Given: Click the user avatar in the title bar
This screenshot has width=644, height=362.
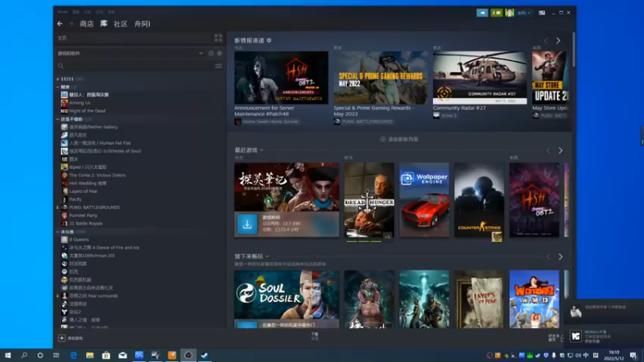Looking at the screenshot, I should coord(510,13).
